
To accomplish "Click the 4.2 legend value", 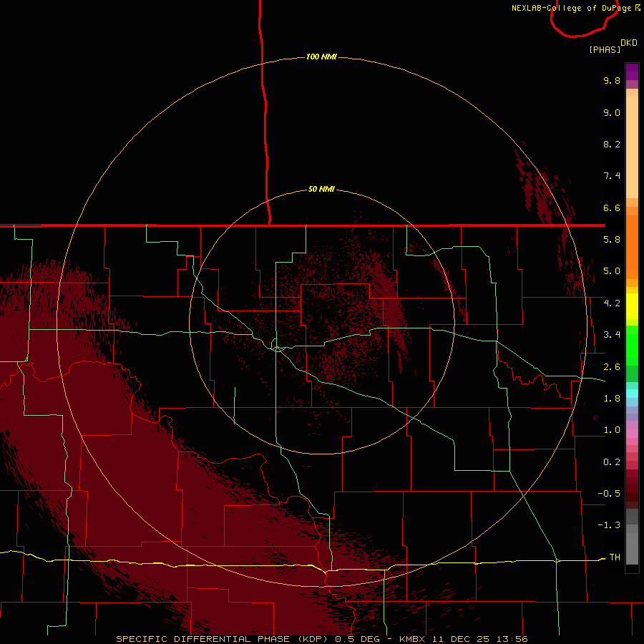I will (612, 303).
